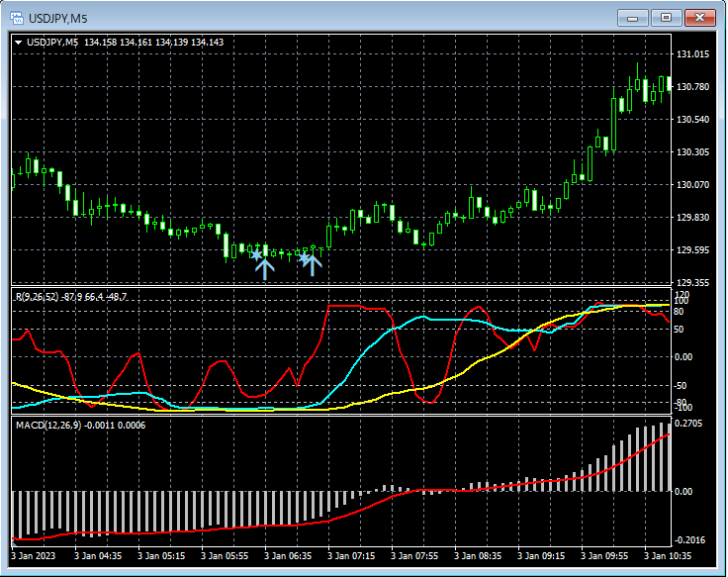Screen dimensions: 728x577
Task: Click the 130.540 price scale label
Action: point(692,120)
